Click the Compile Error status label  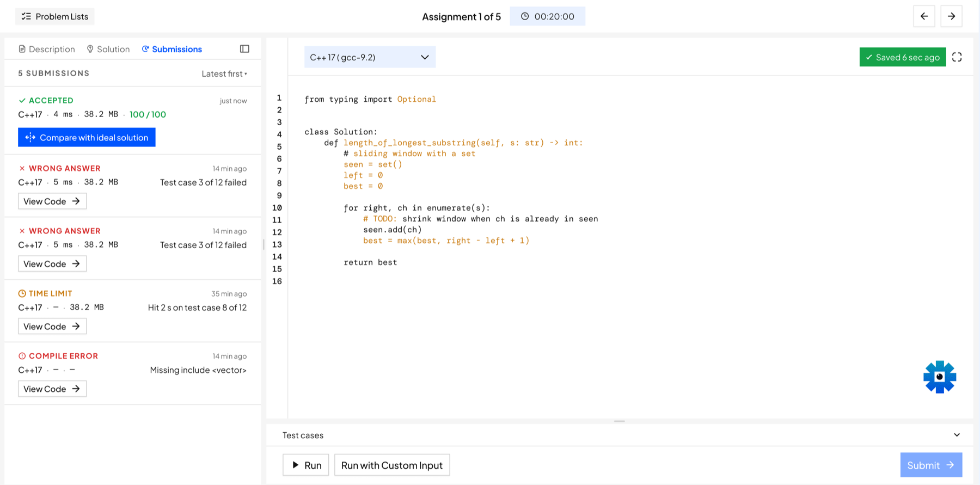pyautogui.click(x=58, y=356)
